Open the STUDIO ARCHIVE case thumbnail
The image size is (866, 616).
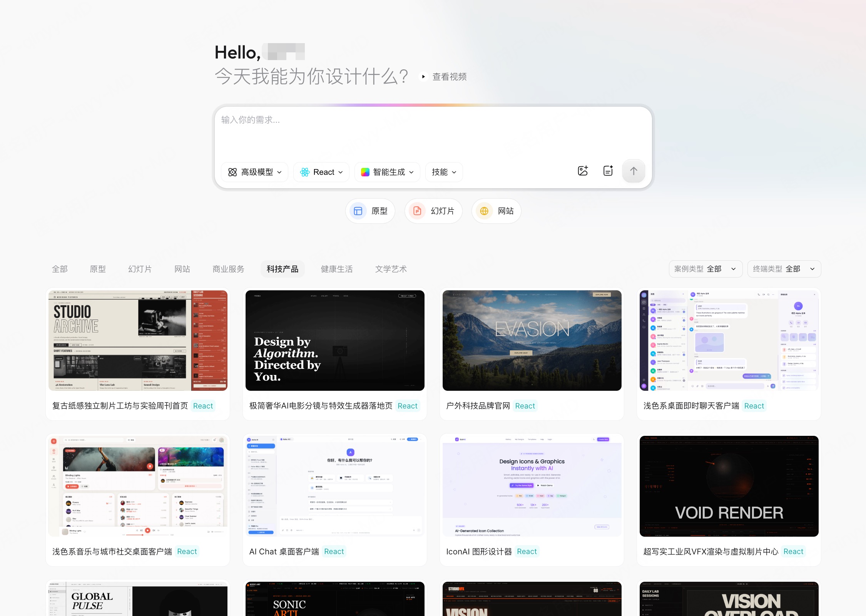138,340
